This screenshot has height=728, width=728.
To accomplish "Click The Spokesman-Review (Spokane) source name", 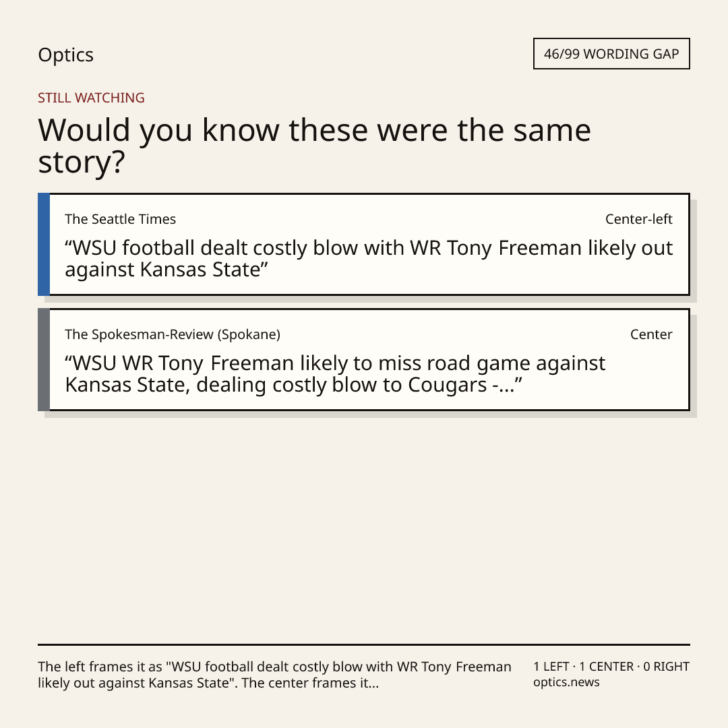I will click(x=173, y=334).
